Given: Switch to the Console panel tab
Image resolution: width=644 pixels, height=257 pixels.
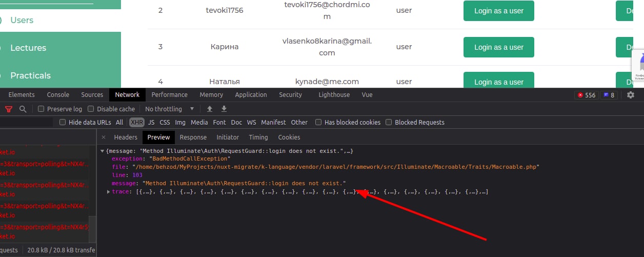Looking at the screenshot, I should click(58, 95).
